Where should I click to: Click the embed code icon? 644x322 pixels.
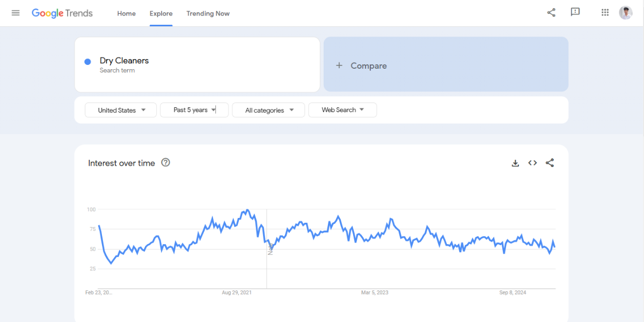click(x=532, y=163)
